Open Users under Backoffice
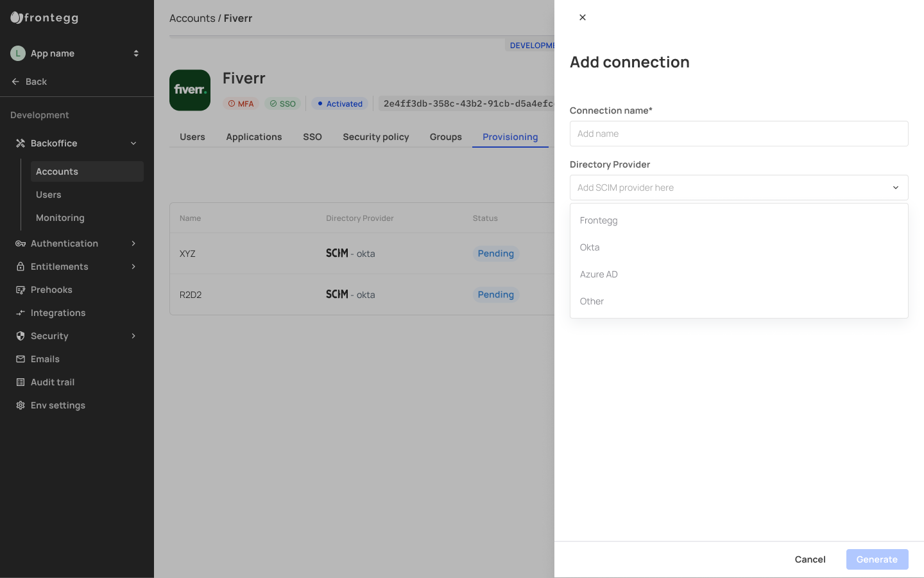 tap(49, 195)
